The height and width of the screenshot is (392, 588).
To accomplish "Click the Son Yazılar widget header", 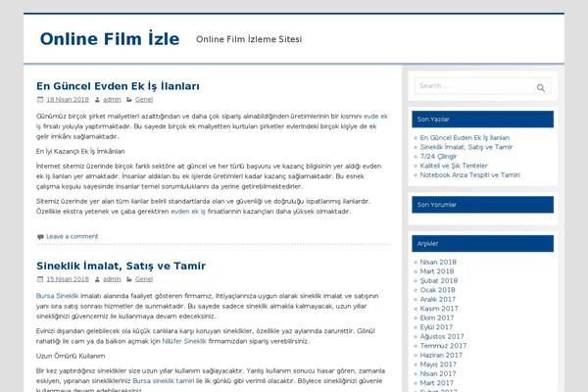I will click(x=482, y=120).
